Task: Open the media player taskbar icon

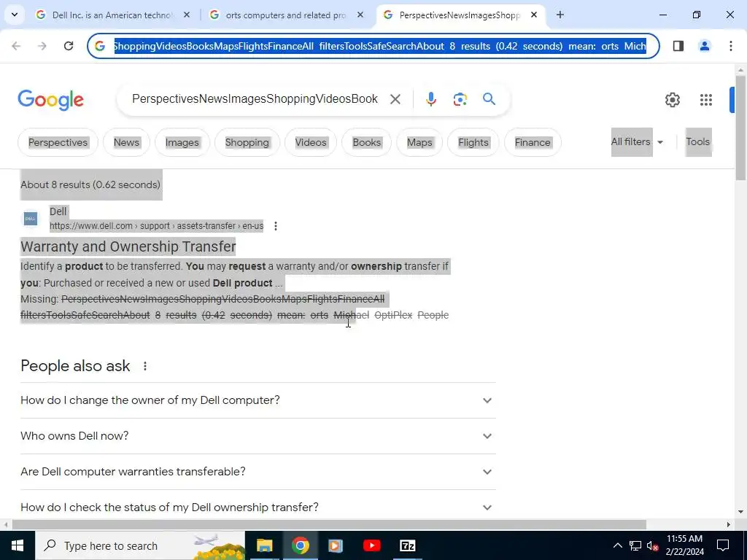Action: point(336,545)
